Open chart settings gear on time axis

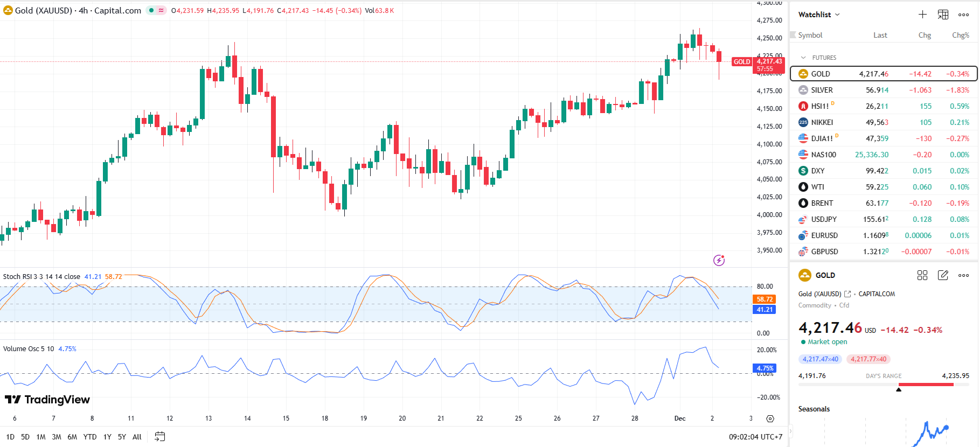[770, 418]
